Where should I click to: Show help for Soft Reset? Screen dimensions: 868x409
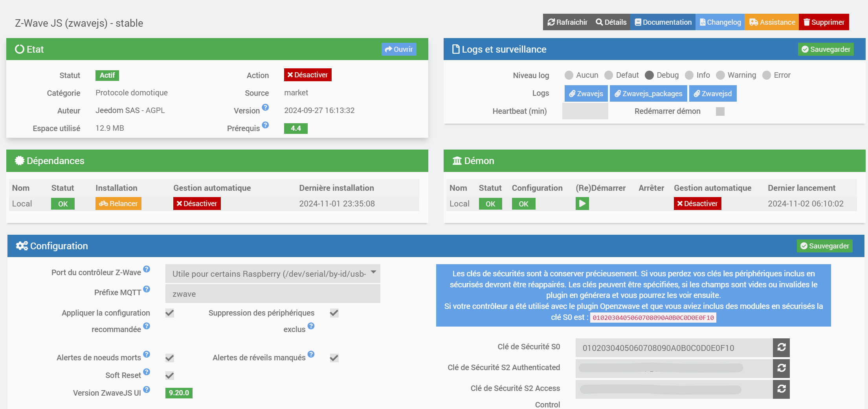click(x=147, y=372)
